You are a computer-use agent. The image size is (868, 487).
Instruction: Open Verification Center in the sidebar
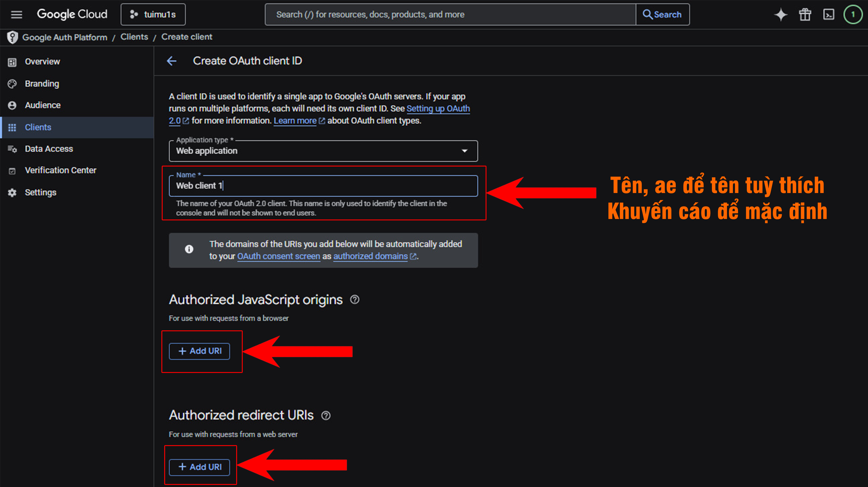[60, 170]
